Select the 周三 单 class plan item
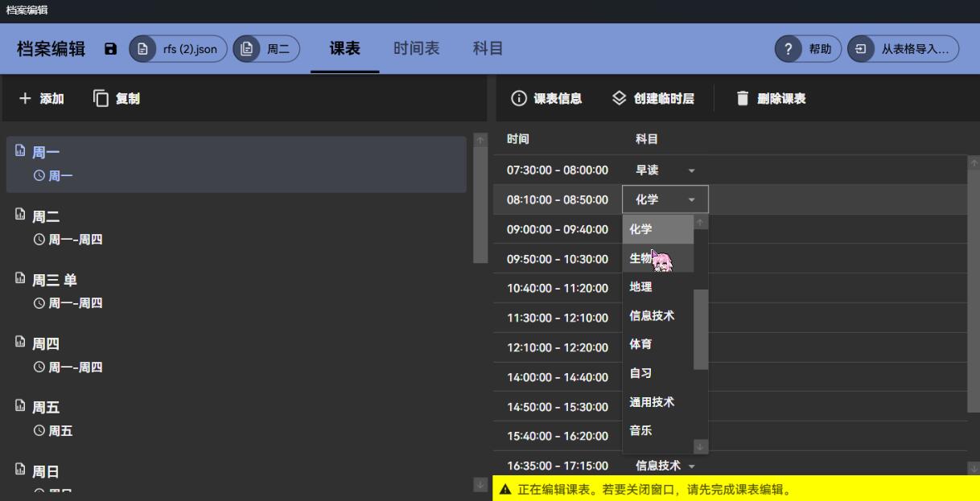 [237, 291]
